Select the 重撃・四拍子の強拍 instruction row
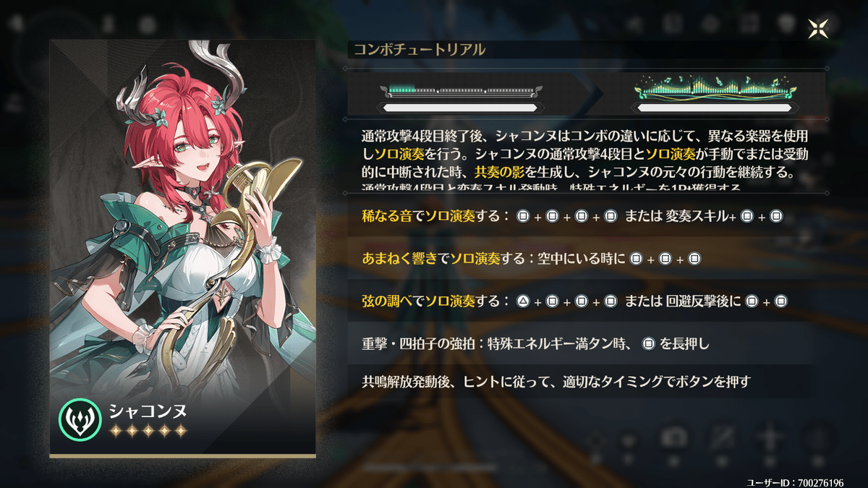Screen dimensions: 868x488 point(587,343)
